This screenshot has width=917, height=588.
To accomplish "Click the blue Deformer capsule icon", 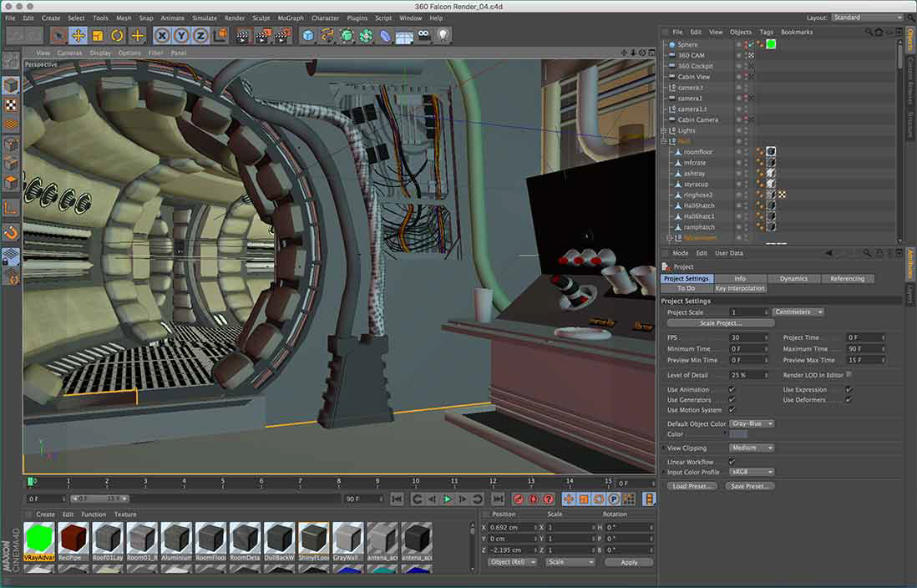I will click(x=385, y=36).
